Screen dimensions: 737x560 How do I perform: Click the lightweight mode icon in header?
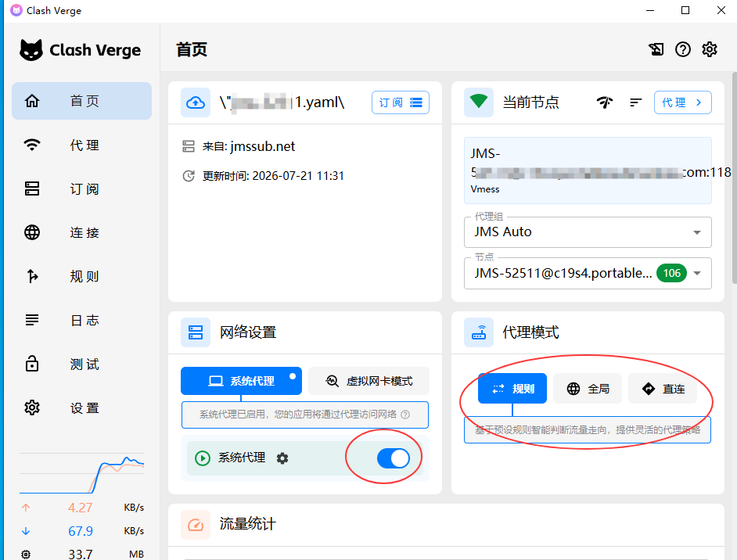[656, 48]
